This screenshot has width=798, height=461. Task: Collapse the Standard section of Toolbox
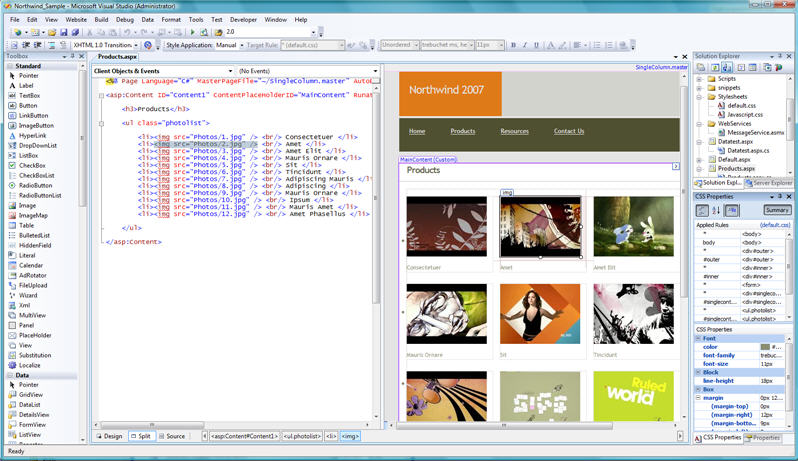[11, 66]
